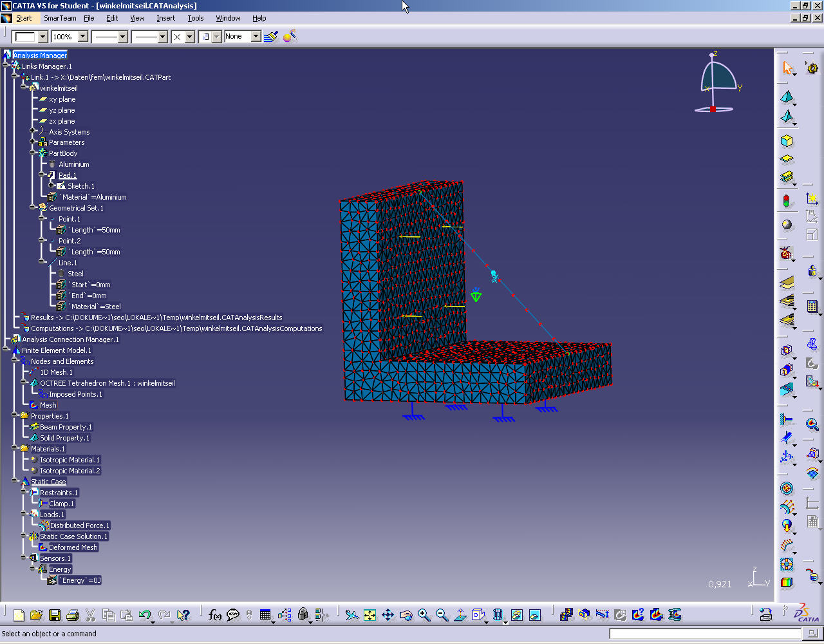Open the File menu
The height and width of the screenshot is (644, 824).
click(89, 18)
